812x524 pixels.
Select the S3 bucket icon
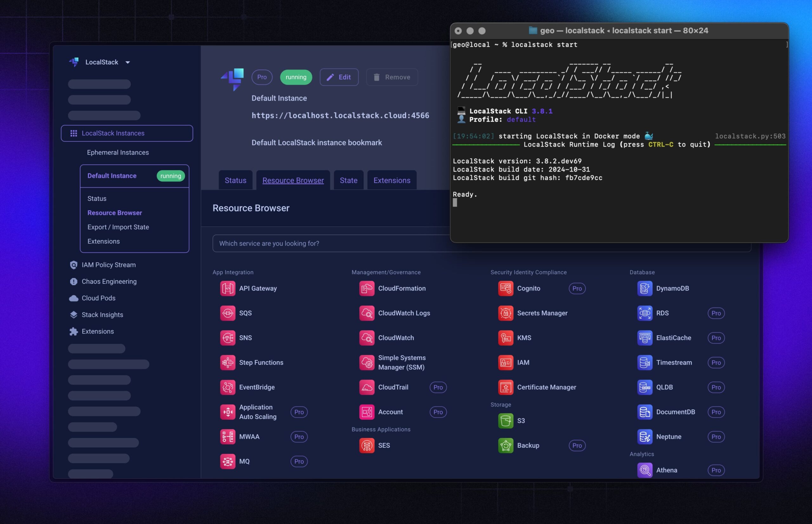click(x=506, y=421)
